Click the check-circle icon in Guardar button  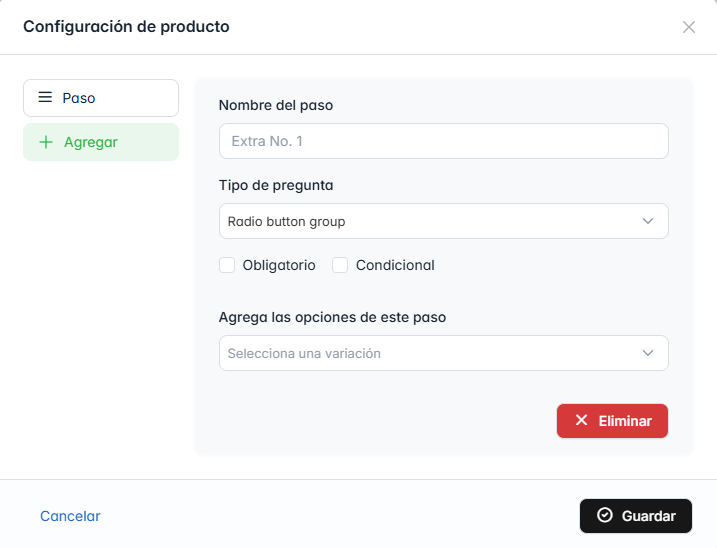coord(604,516)
